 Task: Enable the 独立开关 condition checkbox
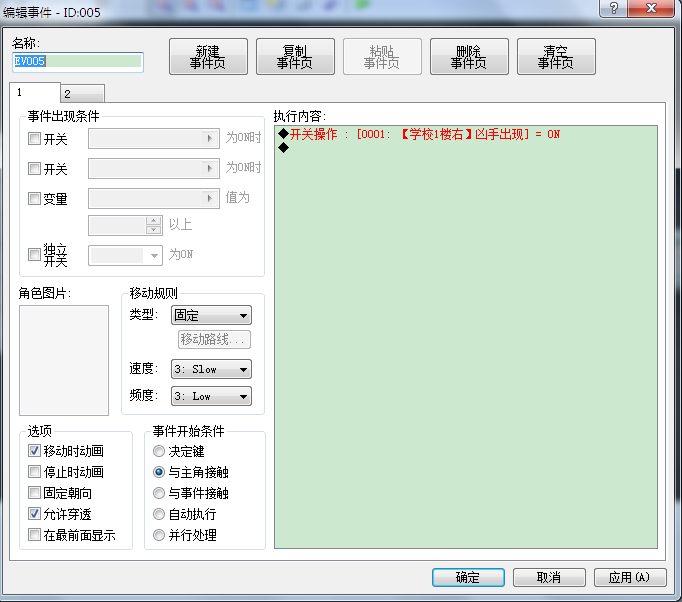pos(34,254)
